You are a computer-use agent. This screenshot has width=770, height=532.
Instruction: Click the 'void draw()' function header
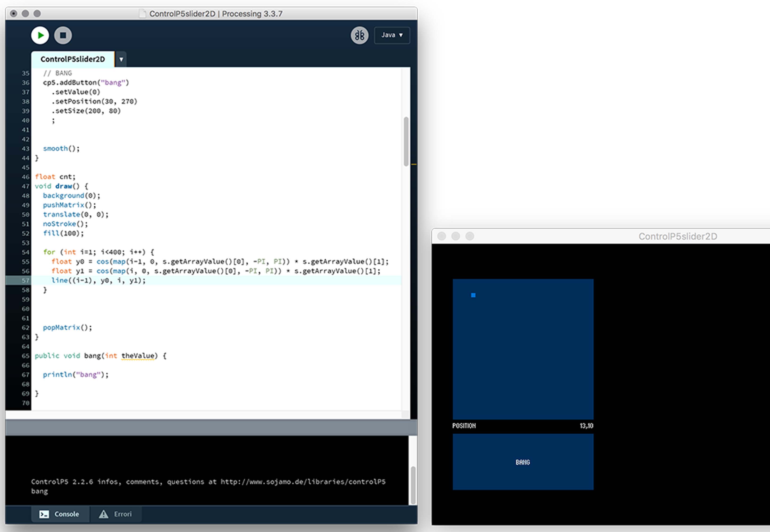(x=61, y=186)
